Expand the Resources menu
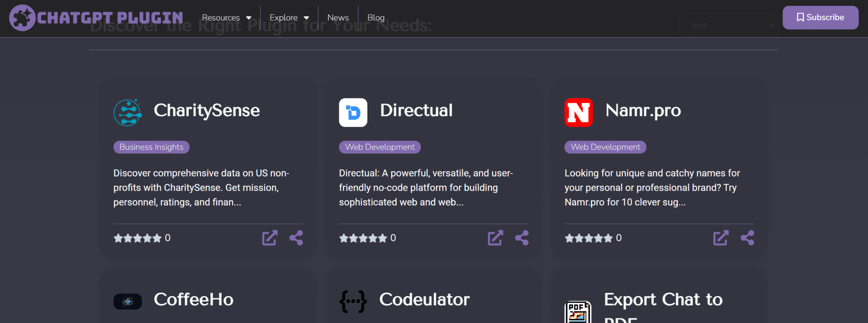This screenshot has width=868, height=323. 227,18
